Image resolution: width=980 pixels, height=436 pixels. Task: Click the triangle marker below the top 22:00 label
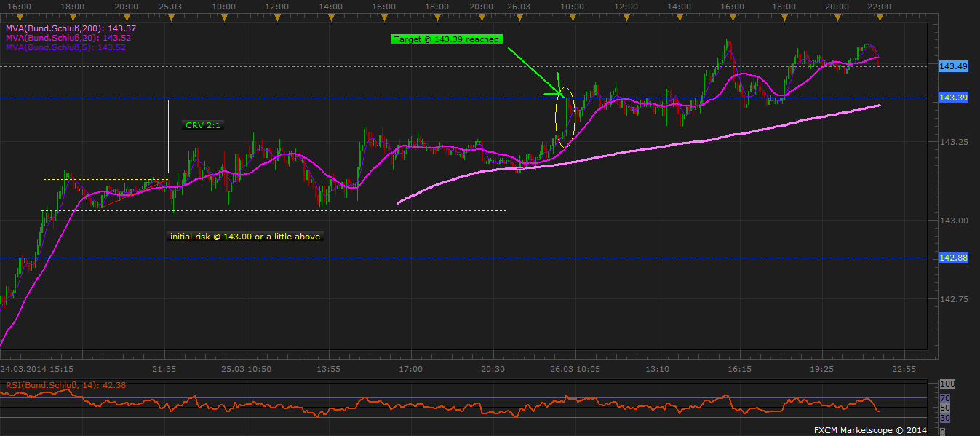pos(880,16)
